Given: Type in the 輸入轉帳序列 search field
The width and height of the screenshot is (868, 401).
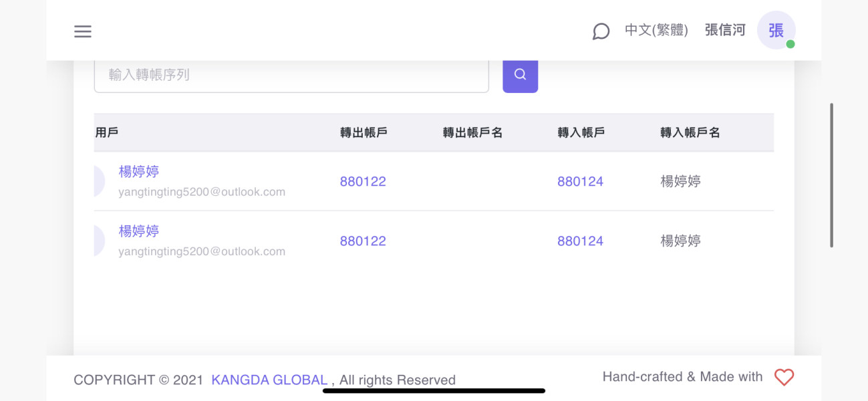Looking at the screenshot, I should tap(291, 75).
